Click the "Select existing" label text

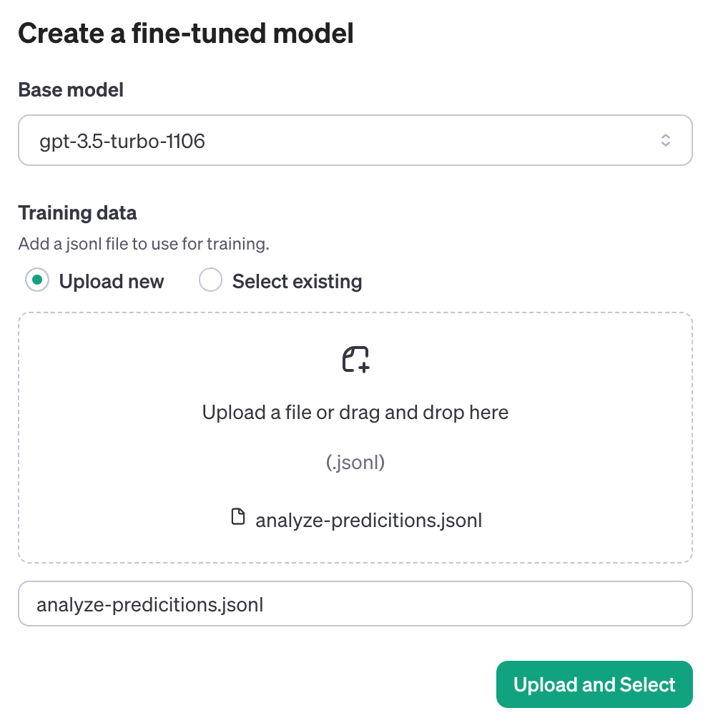click(x=297, y=282)
